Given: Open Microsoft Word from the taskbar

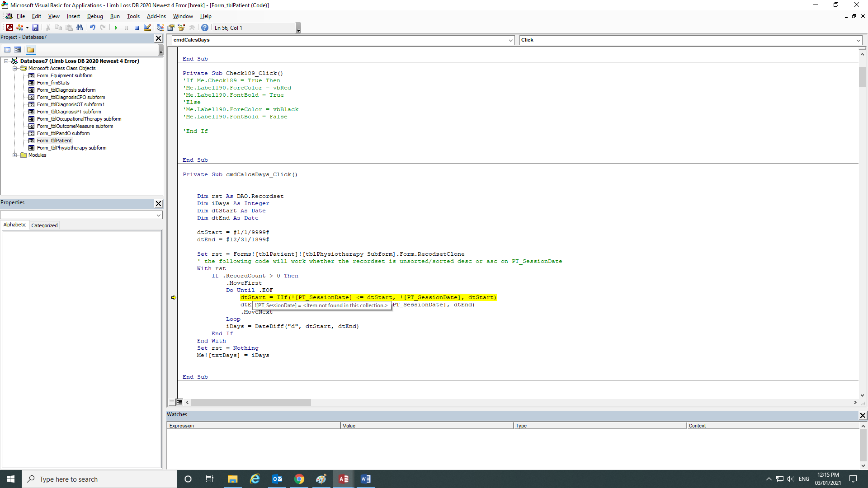Looking at the screenshot, I should (x=366, y=479).
